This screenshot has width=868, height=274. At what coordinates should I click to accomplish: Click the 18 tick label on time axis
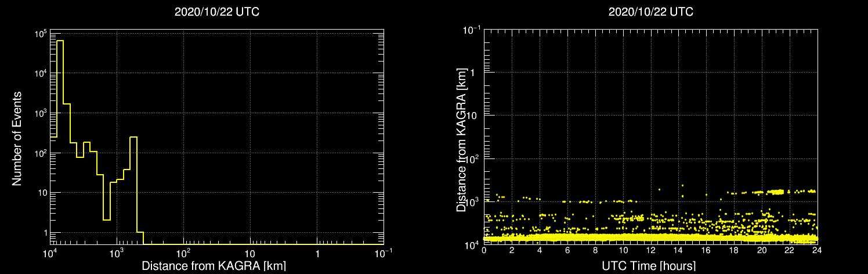click(x=734, y=251)
